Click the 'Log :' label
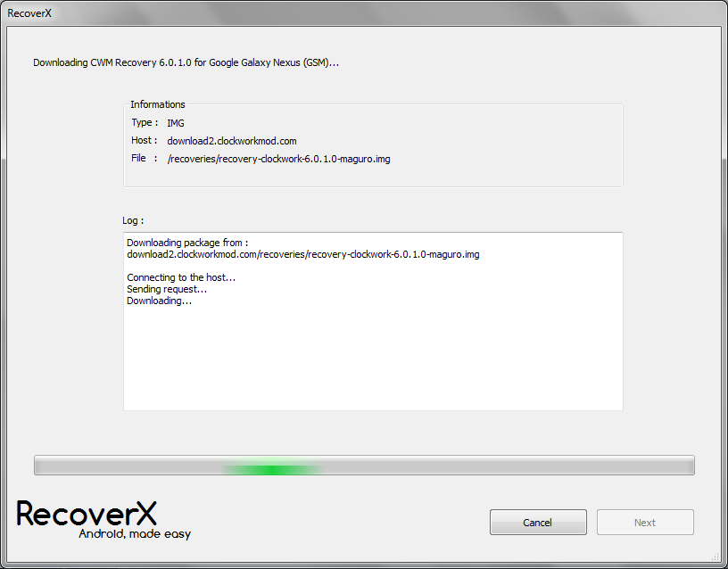The width and height of the screenshot is (728, 569). tap(133, 220)
